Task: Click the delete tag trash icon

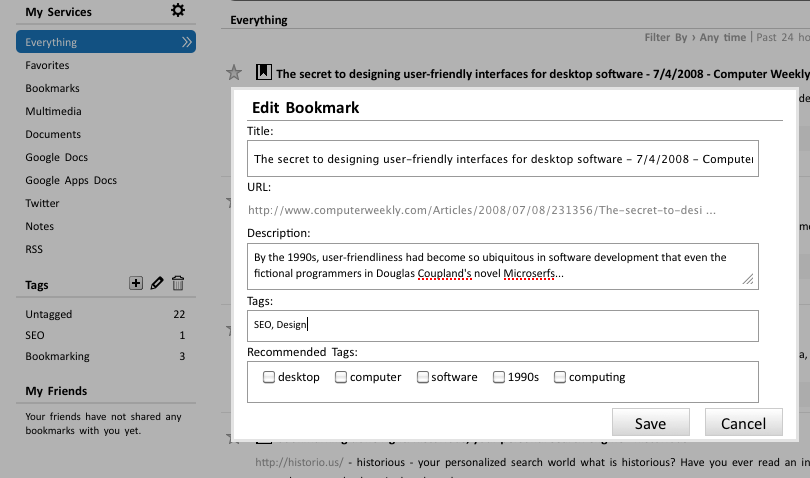Action: pos(178,283)
